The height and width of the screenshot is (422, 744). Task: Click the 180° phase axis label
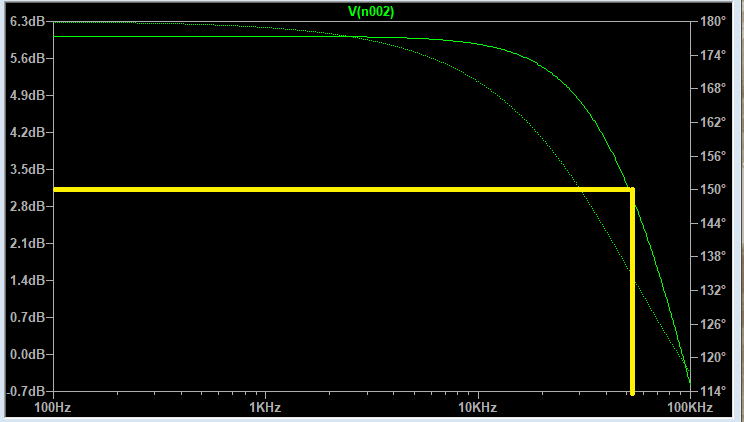click(713, 21)
